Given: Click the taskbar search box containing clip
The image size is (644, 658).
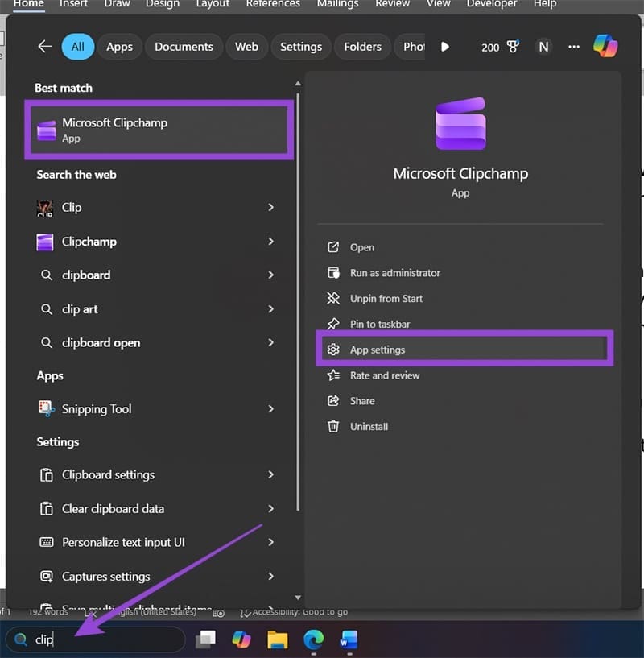Looking at the screenshot, I should 105,639.
